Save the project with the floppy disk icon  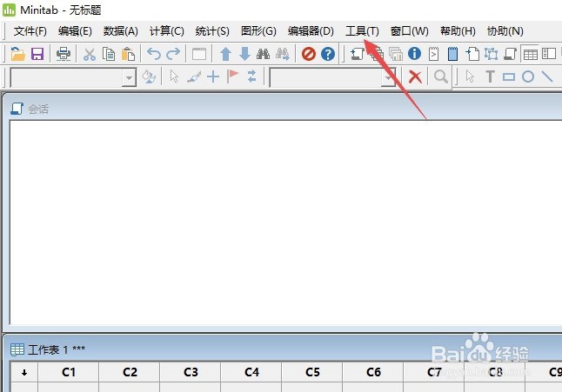[x=37, y=54]
